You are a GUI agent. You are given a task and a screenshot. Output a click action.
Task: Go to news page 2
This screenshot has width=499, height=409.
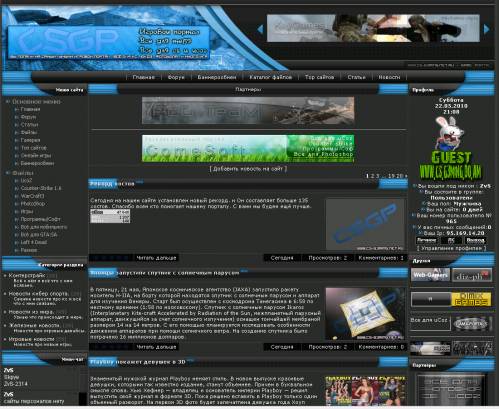click(372, 176)
